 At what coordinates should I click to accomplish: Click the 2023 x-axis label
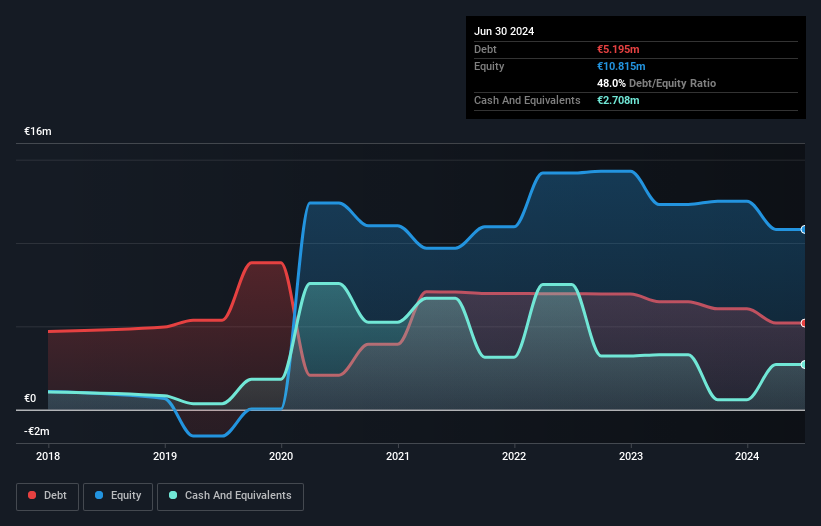point(631,456)
